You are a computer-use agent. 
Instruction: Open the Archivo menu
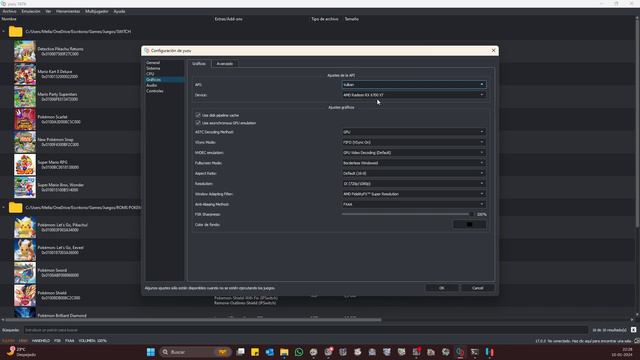coord(9,11)
